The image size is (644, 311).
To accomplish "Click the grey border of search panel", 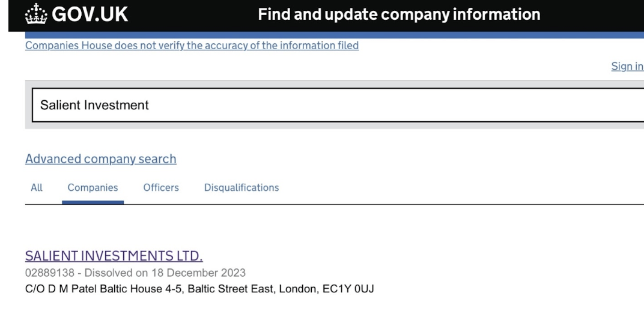I will pos(335,84).
